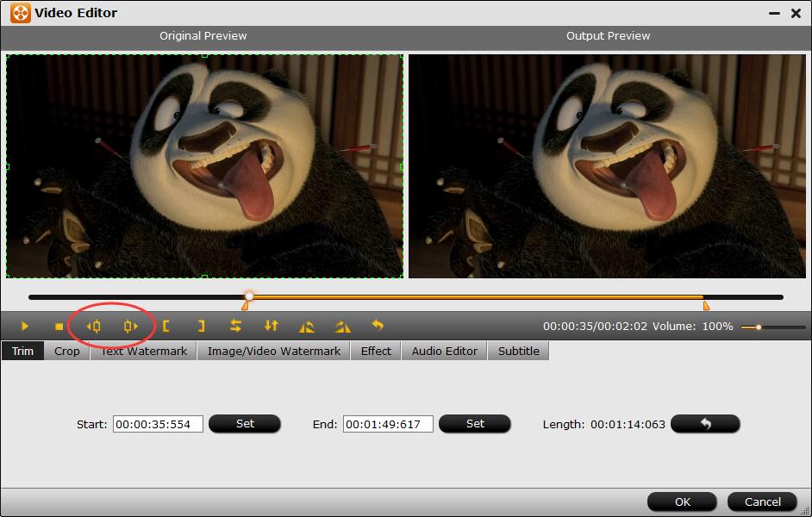Select the Subtitle tab
The image size is (812, 517).
click(x=519, y=351)
